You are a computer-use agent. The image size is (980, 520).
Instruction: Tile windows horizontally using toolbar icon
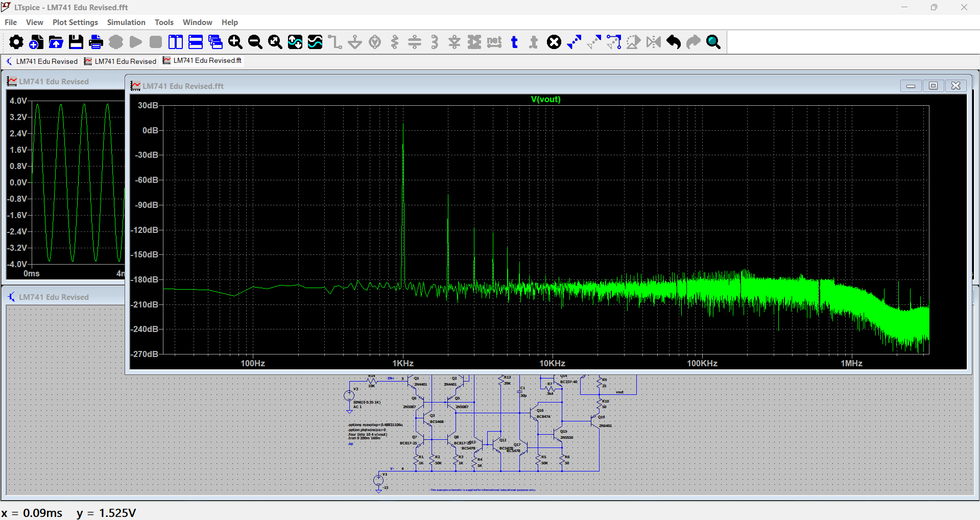click(196, 42)
